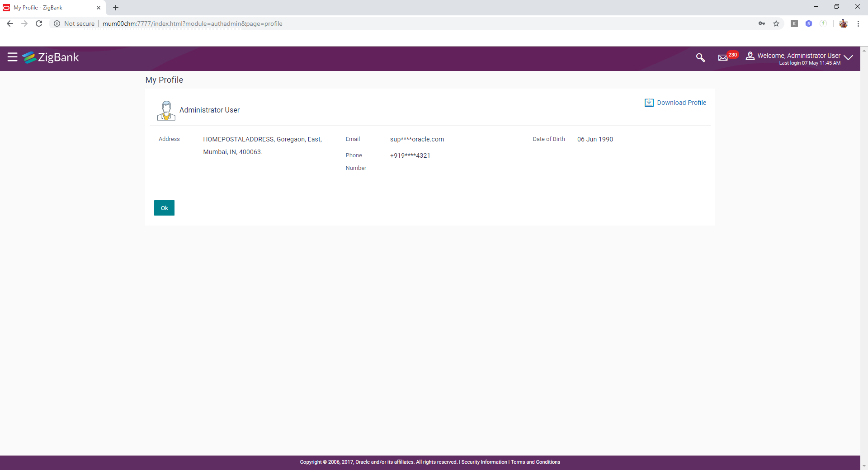Open the hexagonal R extension icon

(x=809, y=23)
